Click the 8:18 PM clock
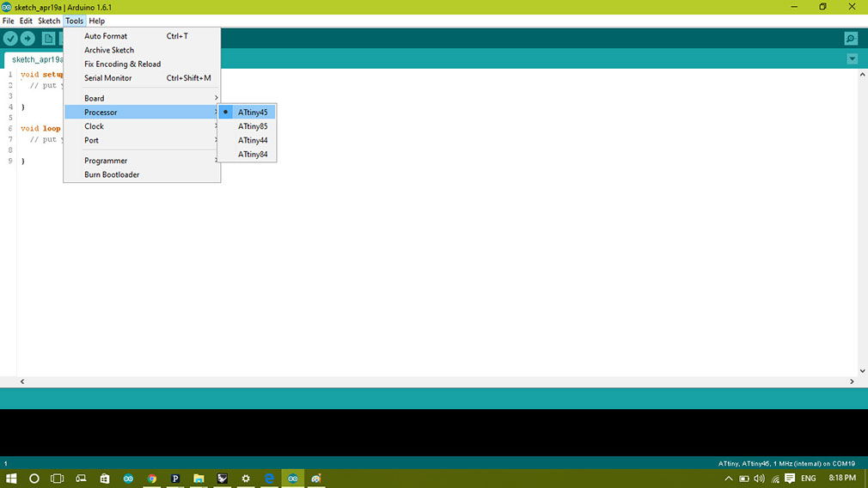The width and height of the screenshot is (868, 488). coord(842,478)
